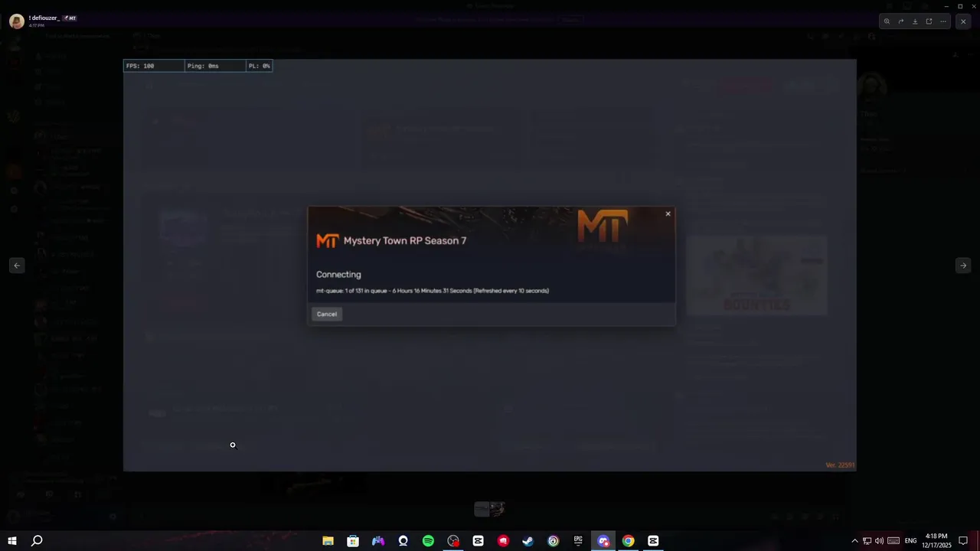Switch input language ENG indicator

click(910, 541)
